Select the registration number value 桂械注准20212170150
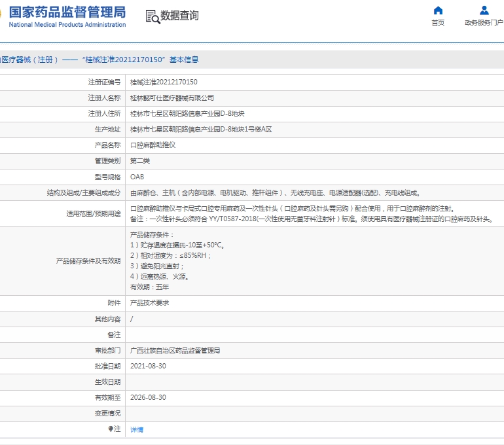Viewport: 504px width, 445px height. coord(164,82)
